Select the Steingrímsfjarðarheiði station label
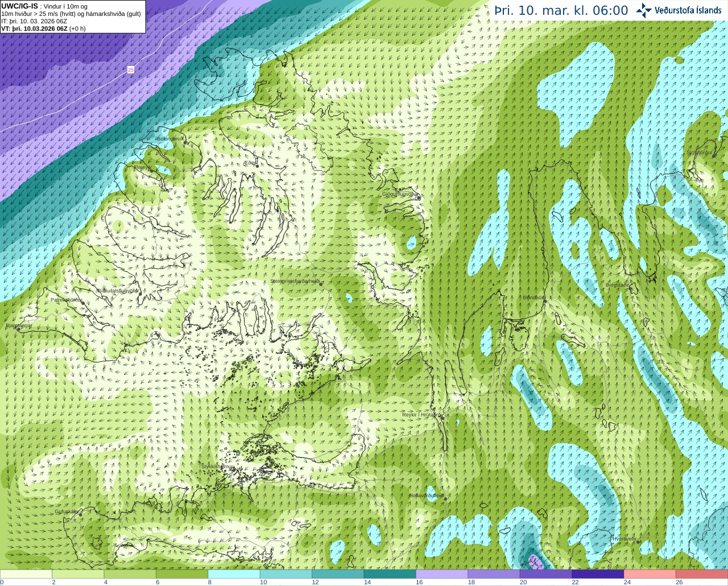This screenshot has height=586, width=728. pyautogui.click(x=295, y=281)
